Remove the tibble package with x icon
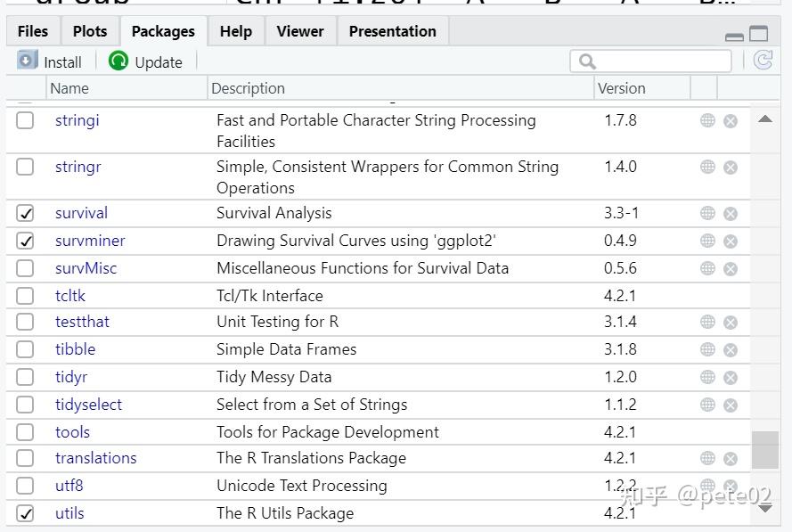This screenshot has height=532, width=792. click(731, 350)
